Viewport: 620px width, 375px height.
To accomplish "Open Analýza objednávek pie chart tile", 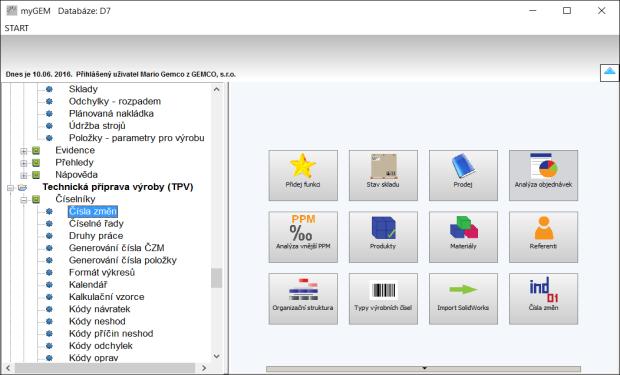I will click(543, 175).
